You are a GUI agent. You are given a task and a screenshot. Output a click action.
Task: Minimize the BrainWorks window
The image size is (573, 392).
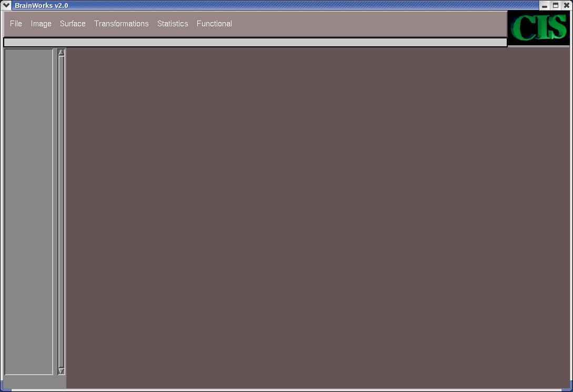[x=545, y=5]
